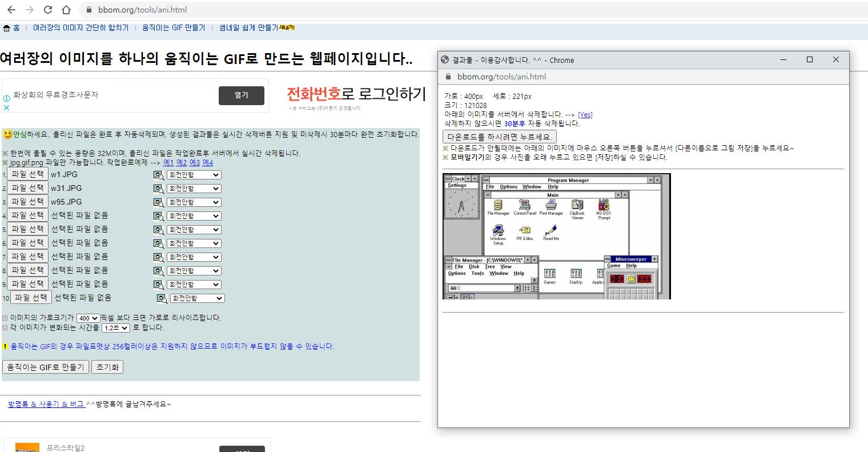
Task: Open the browser home page icon
Action: point(66,10)
